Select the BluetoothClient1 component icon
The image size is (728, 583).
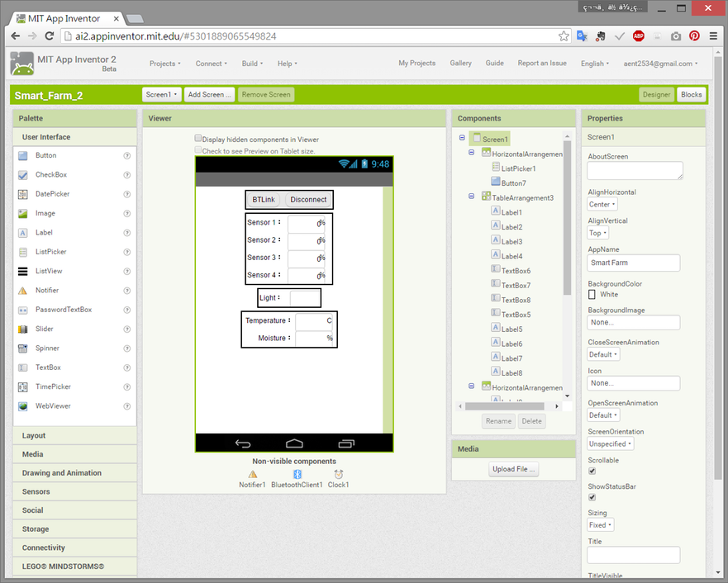(x=297, y=474)
